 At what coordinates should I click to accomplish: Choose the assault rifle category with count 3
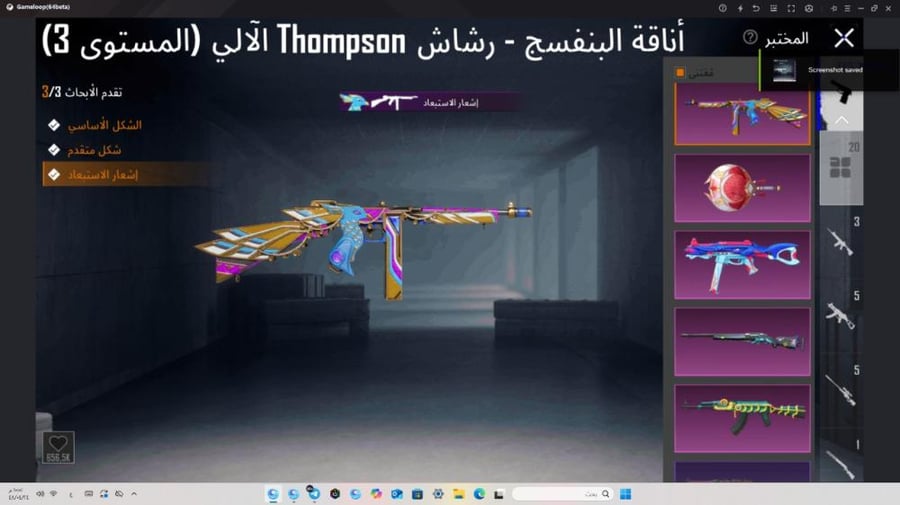(x=841, y=241)
